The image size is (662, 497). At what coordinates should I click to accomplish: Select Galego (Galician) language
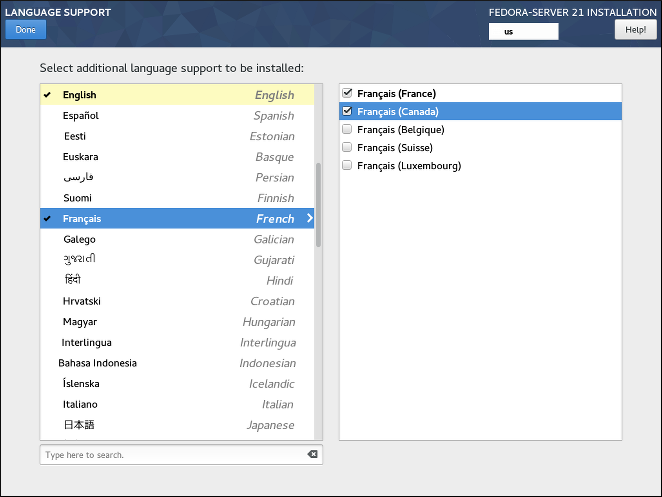[x=177, y=239]
